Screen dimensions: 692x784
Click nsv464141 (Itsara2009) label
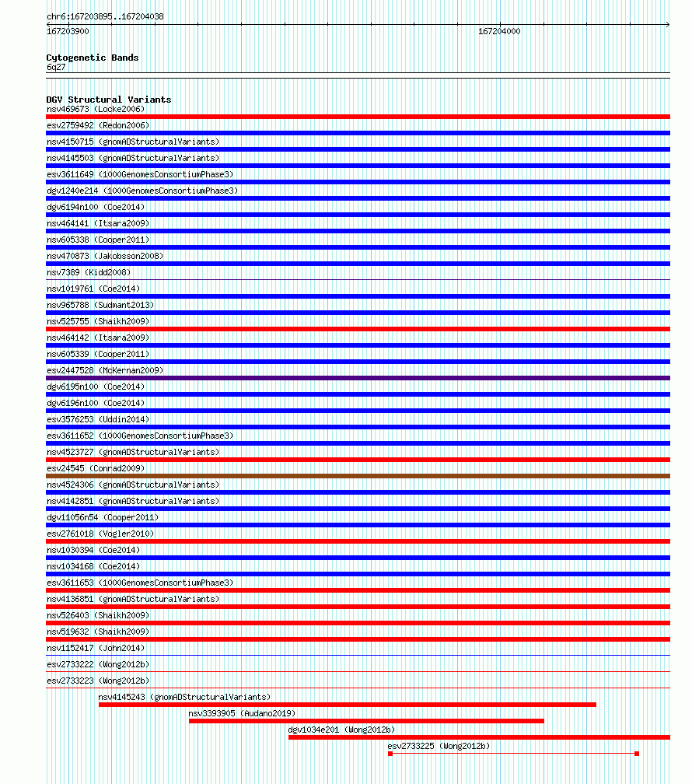(x=98, y=223)
